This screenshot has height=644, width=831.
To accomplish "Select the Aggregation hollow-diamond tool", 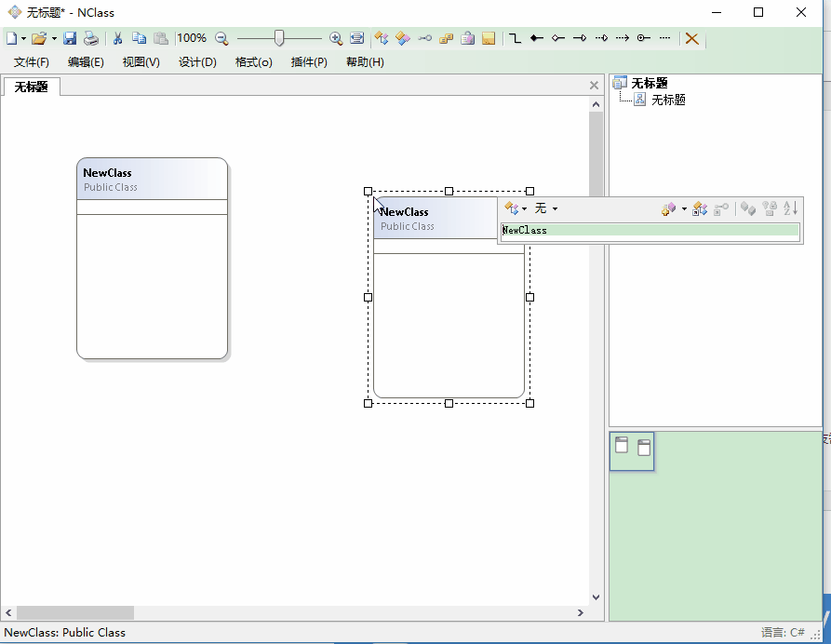I will coord(558,38).
